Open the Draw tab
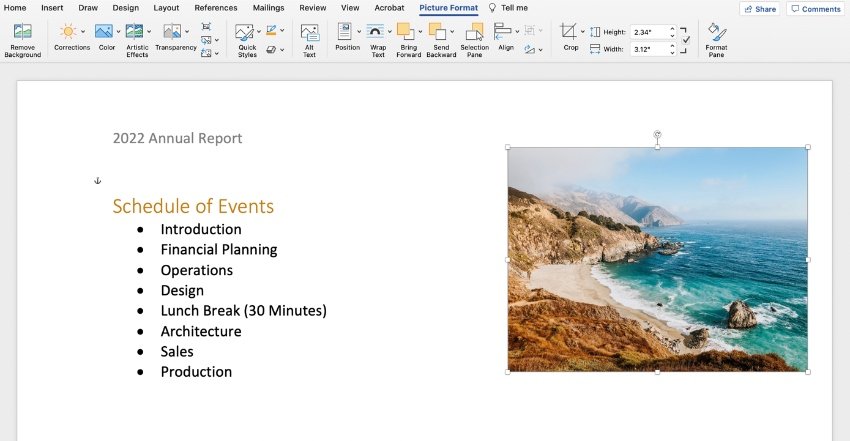This screenshot has height=441, width=850. coord(88,8)
